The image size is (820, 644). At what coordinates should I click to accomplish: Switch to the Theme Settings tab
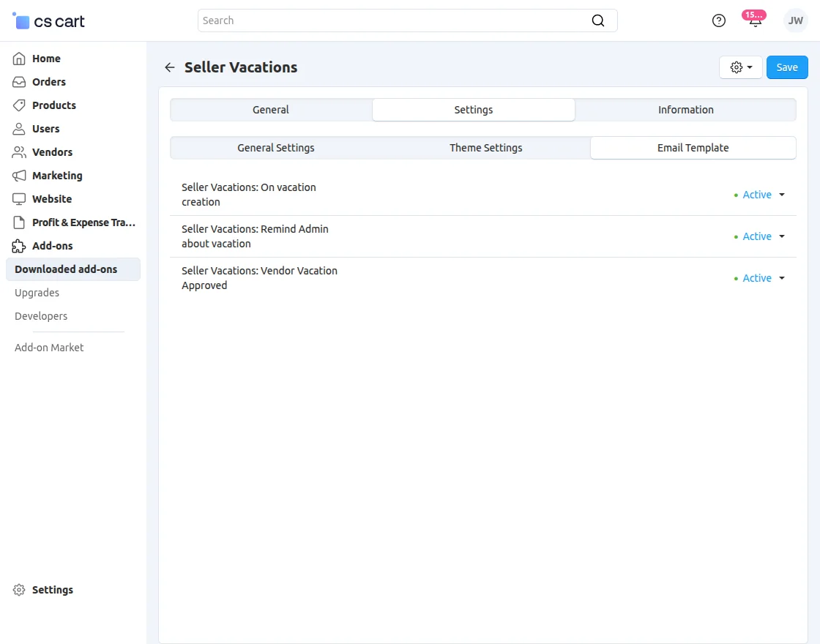click(x=485, y=148)
